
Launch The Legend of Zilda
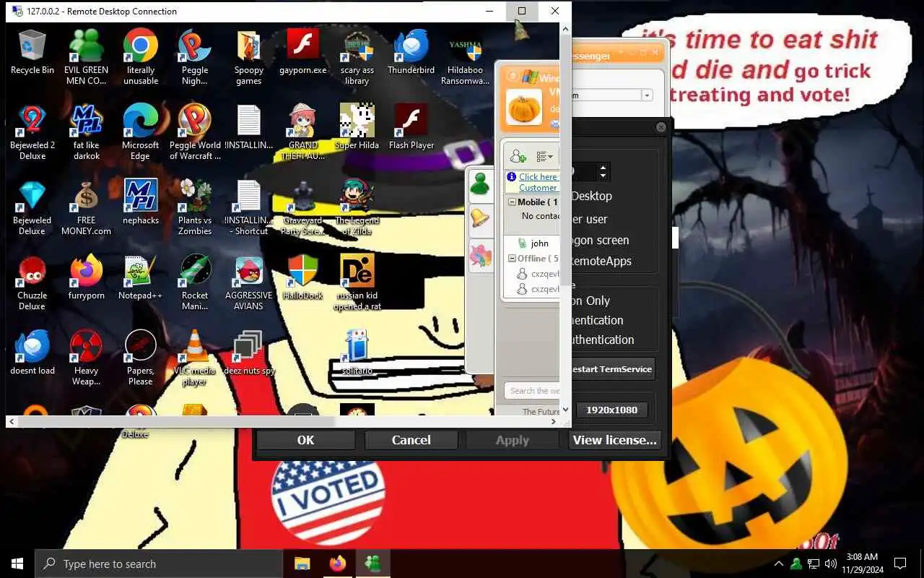[x=357, y=207]
